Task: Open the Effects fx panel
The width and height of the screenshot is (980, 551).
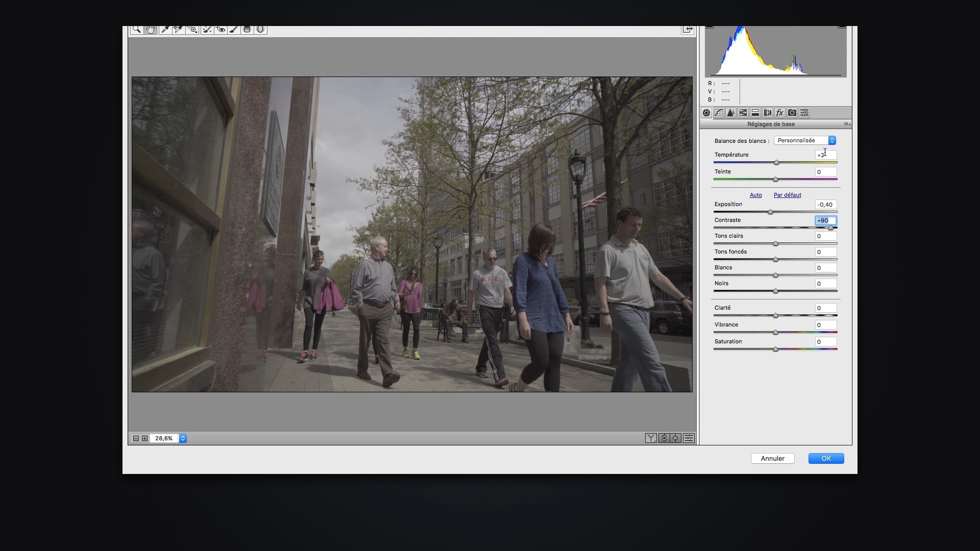Action: (780, 113)
